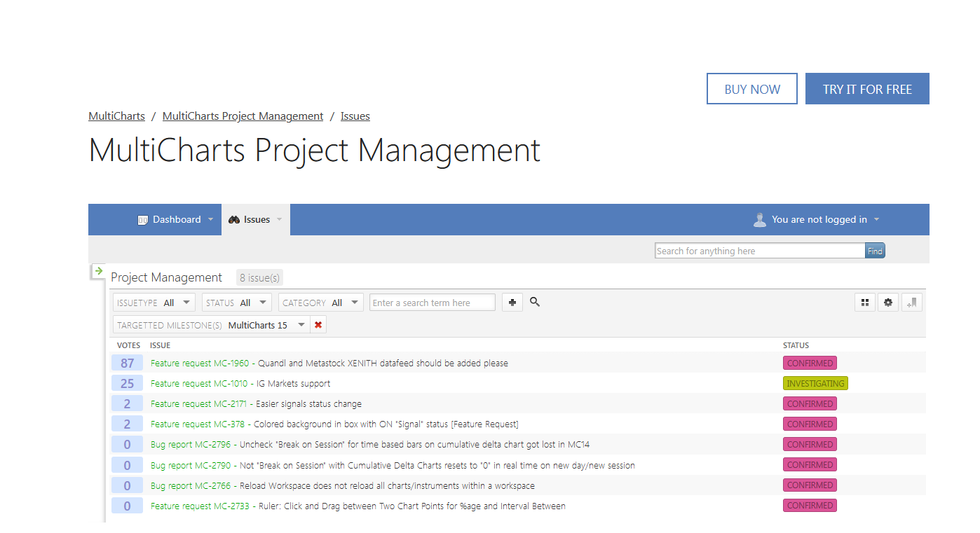
Task: Click the '8 issue(s)' count badge
Action: tap(259, 278)
